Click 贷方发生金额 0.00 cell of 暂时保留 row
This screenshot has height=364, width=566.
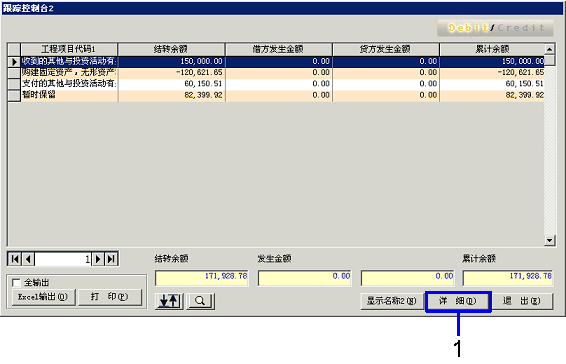[386, 95]
